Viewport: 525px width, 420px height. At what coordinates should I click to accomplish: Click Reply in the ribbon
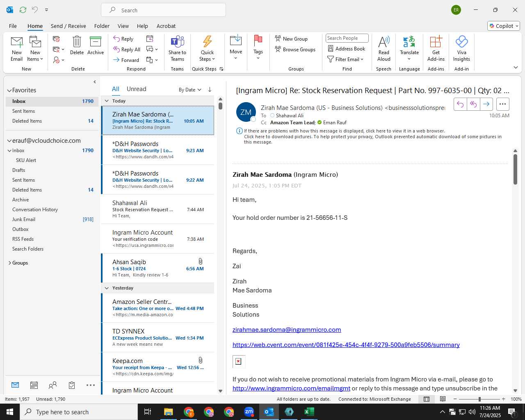(123, 39)
